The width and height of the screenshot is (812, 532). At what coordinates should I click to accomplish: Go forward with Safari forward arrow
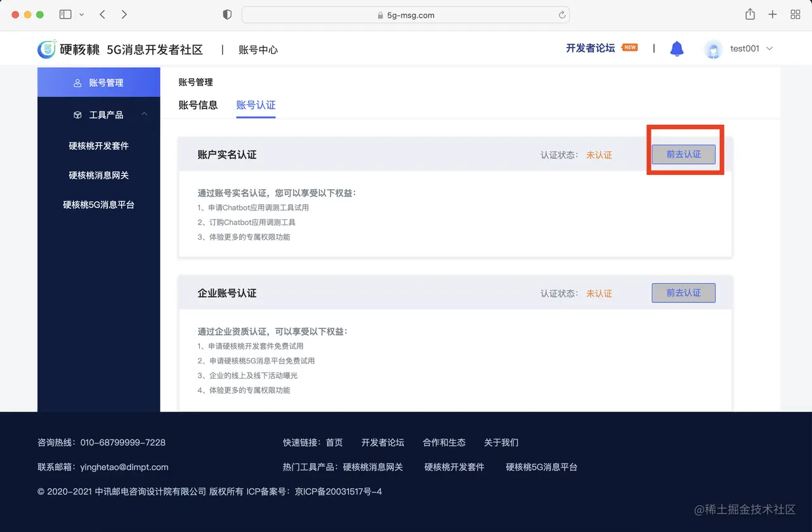(124, 15)
